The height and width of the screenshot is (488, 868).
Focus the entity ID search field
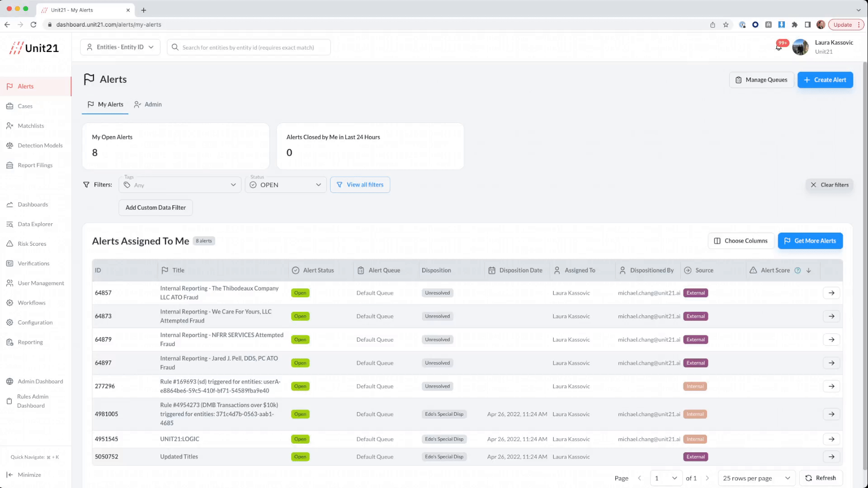[x=249, y=47]
